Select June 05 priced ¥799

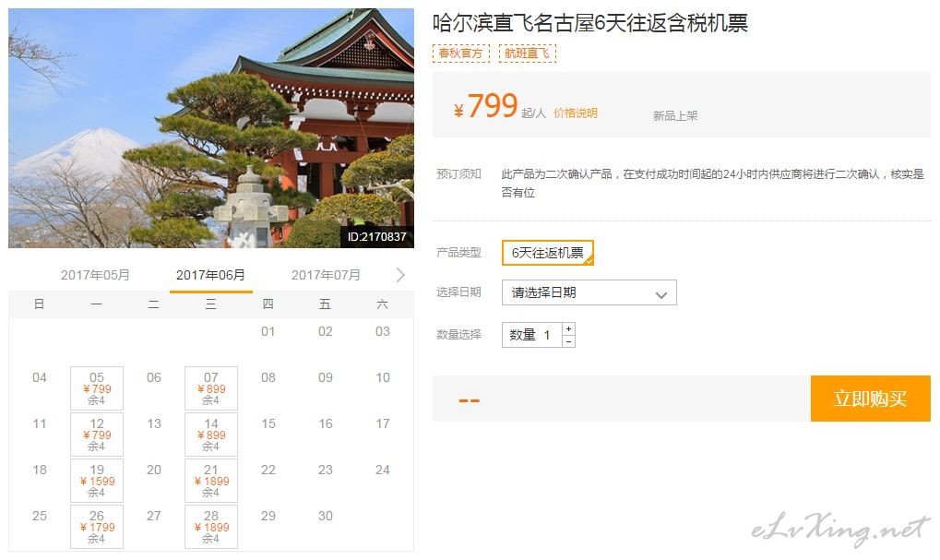[x=97, y=388]
